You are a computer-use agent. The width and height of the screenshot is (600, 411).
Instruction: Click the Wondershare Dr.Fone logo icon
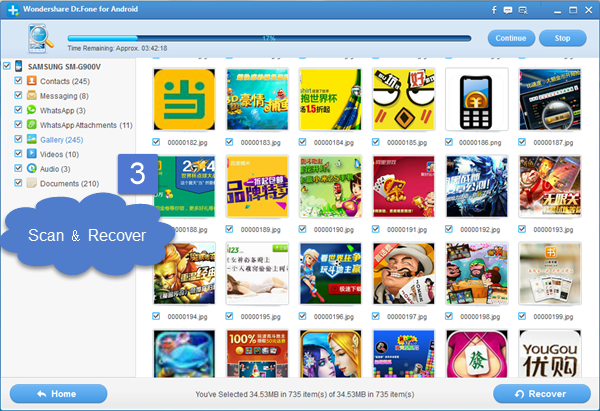13,10
